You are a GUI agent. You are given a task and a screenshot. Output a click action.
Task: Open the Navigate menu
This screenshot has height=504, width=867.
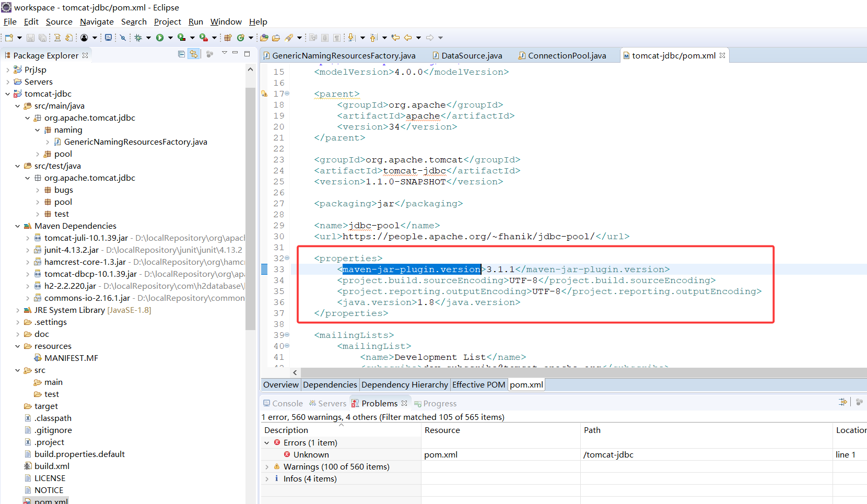(x=97, y=22)
